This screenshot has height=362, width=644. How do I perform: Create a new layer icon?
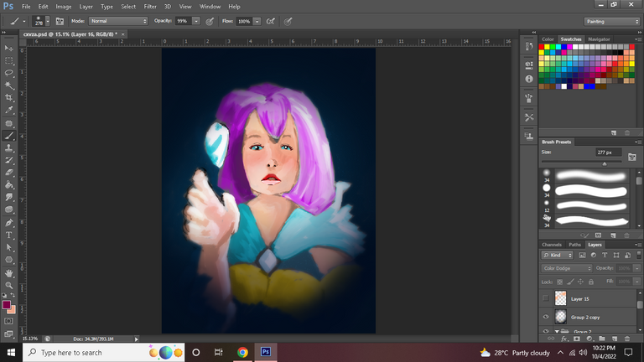pos(615,339)
